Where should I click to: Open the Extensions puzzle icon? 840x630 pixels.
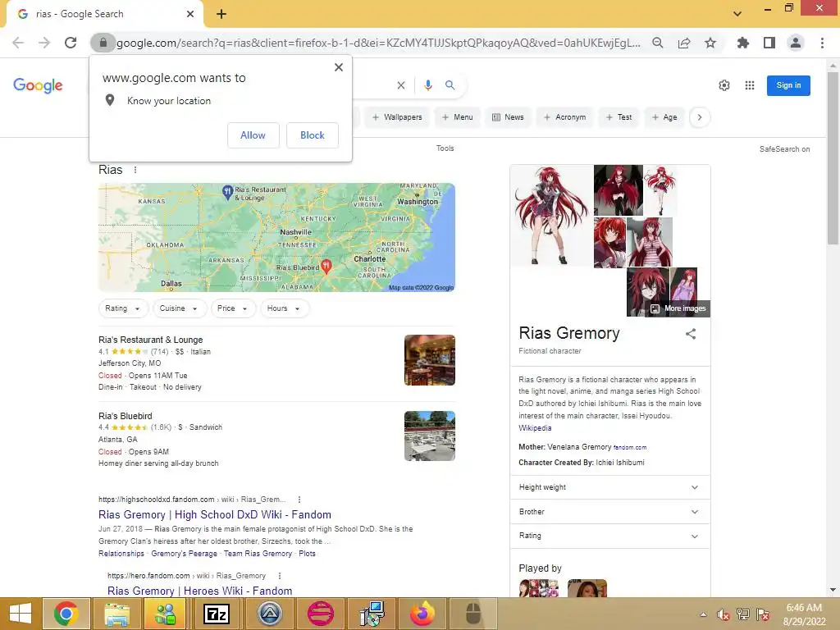coord(743,43)
